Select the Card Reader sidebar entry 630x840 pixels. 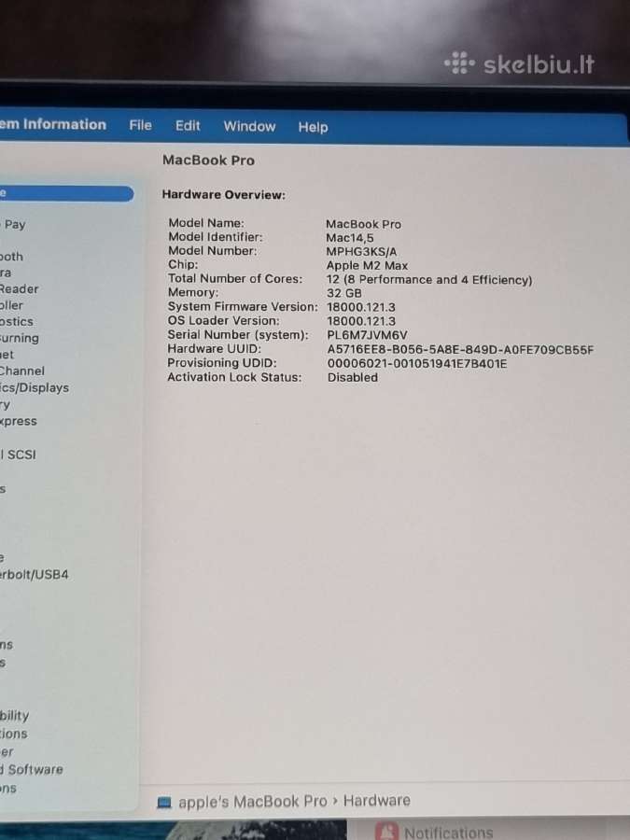point(20,288)
